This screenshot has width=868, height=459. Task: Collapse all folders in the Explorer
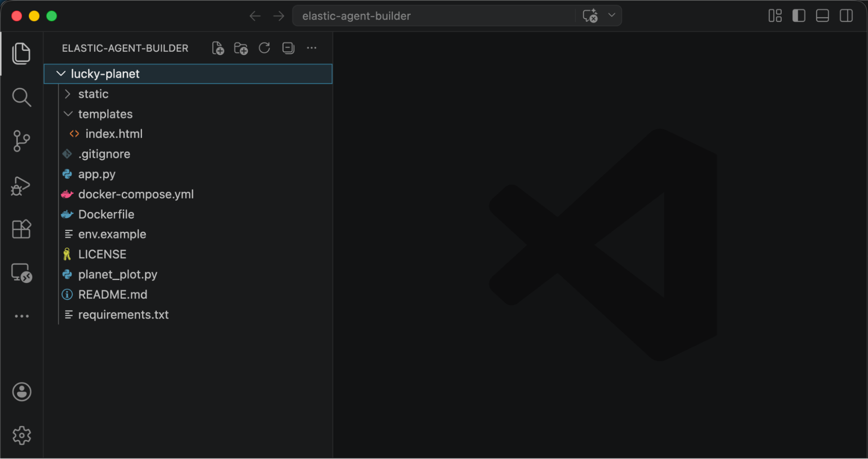288,48
